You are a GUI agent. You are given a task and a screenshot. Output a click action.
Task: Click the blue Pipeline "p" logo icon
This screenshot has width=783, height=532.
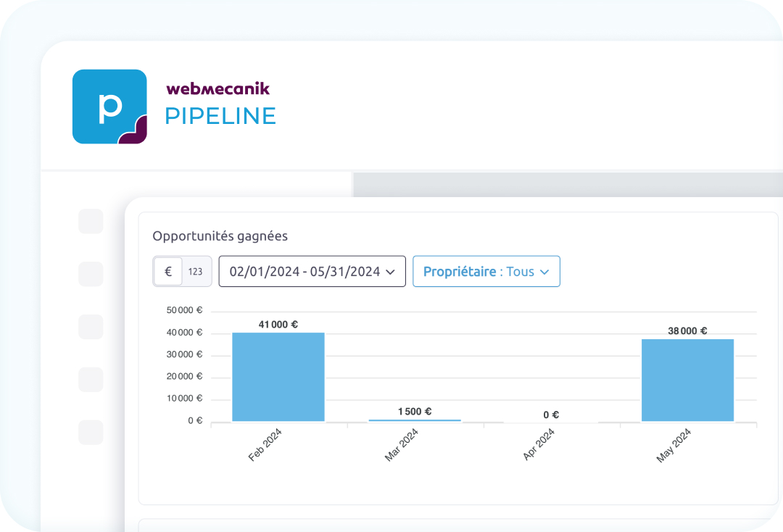tap(109, 107)
